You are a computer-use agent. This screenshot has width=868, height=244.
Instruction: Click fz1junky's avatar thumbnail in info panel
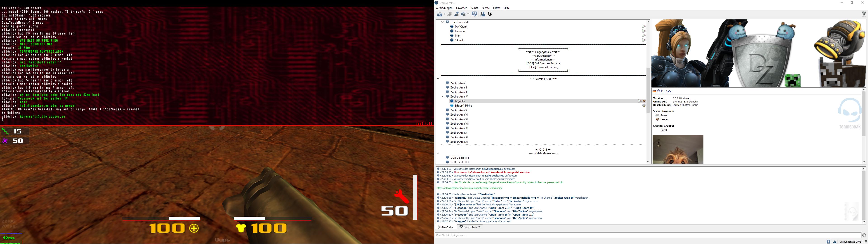point(678,149)
